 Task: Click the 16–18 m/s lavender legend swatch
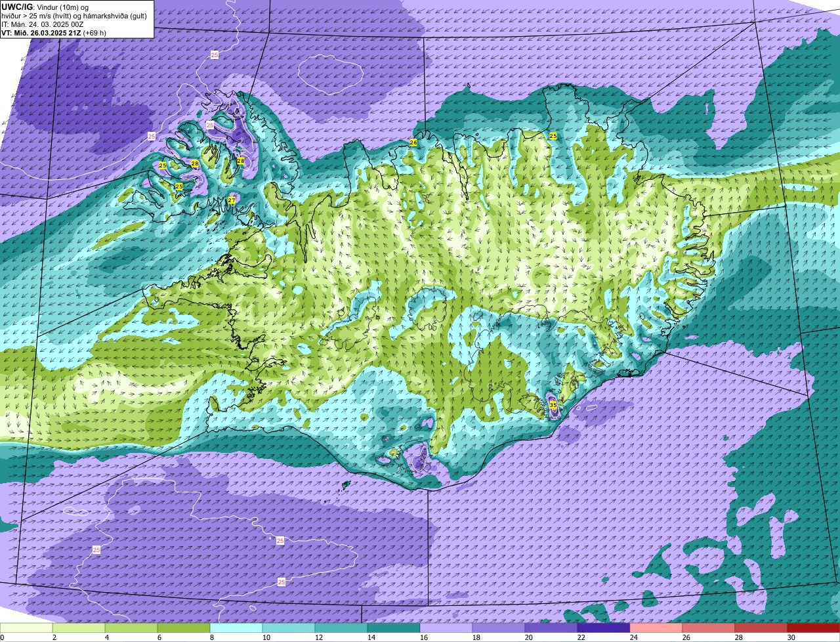446,628
